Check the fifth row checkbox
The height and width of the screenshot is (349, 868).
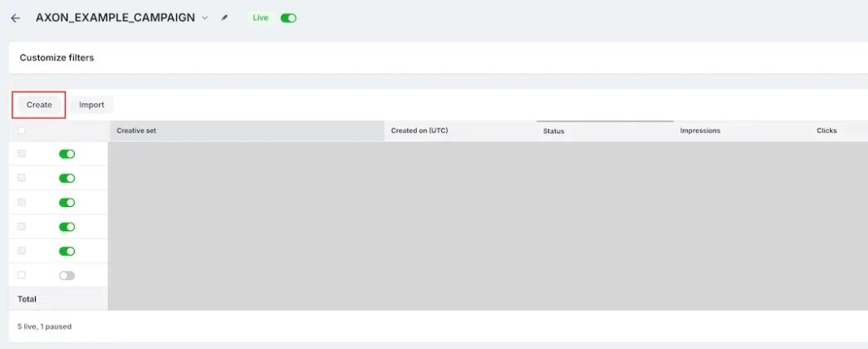click(21, 251)
